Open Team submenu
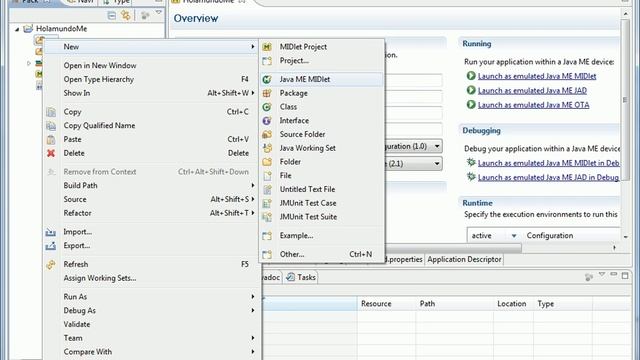This screenshot has height=360, width=640. [x=253, y=338]
